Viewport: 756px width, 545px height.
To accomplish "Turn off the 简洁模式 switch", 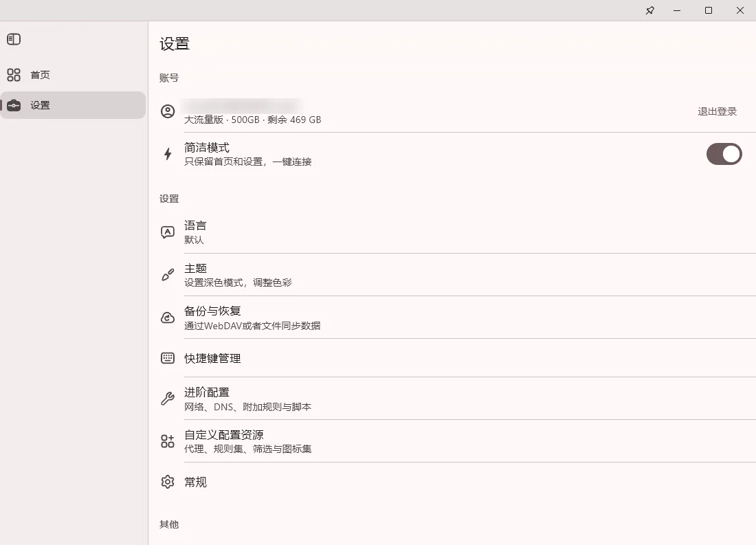I will 724,154.
